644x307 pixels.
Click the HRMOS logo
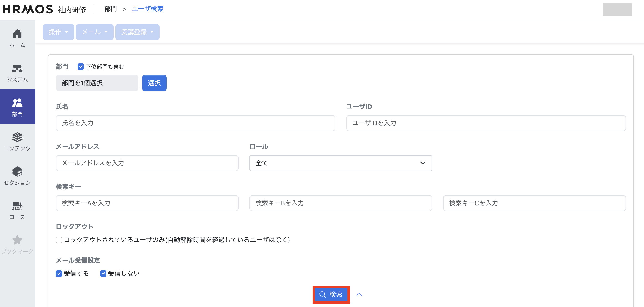tap(28, 9)
